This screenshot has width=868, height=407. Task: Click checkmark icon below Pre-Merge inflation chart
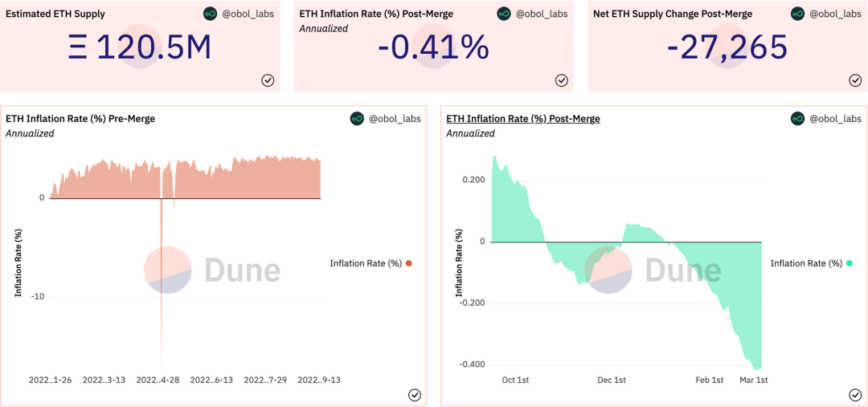click(x=415, y=394)
